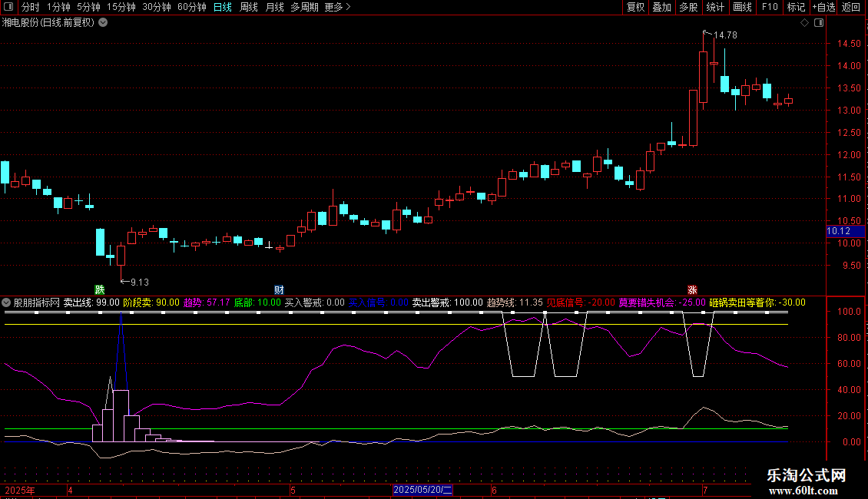Click the 趋势线: 11.35 indicator value

pyautogui.click(x=515, y=302)
